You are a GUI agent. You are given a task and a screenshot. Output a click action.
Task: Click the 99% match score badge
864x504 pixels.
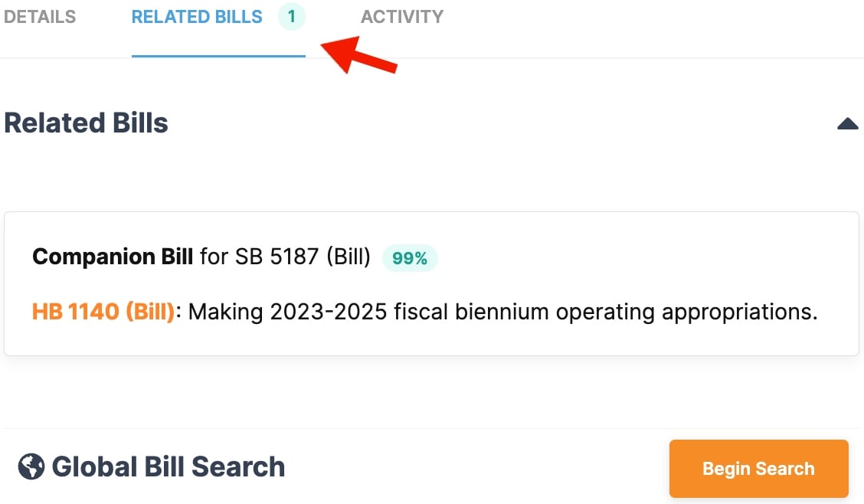click(x=410, y=259)
